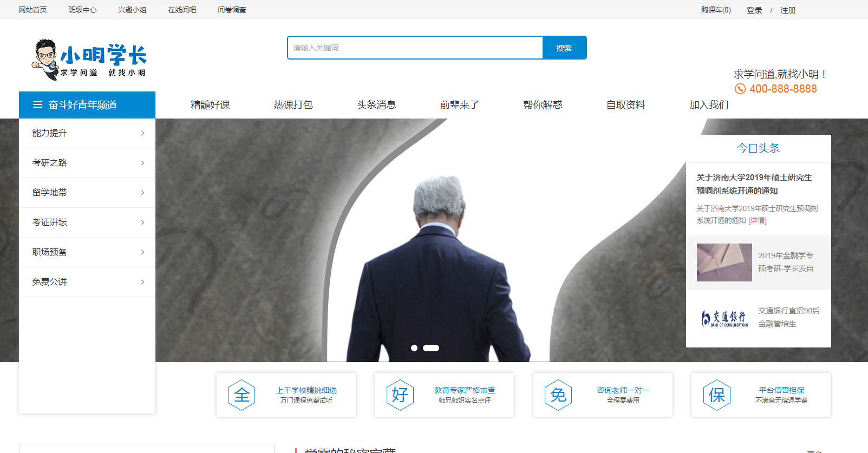The height and width of the screenshot is (453, 868).
Task: Select the second carousel slide indicator
Action: (431, 348)
